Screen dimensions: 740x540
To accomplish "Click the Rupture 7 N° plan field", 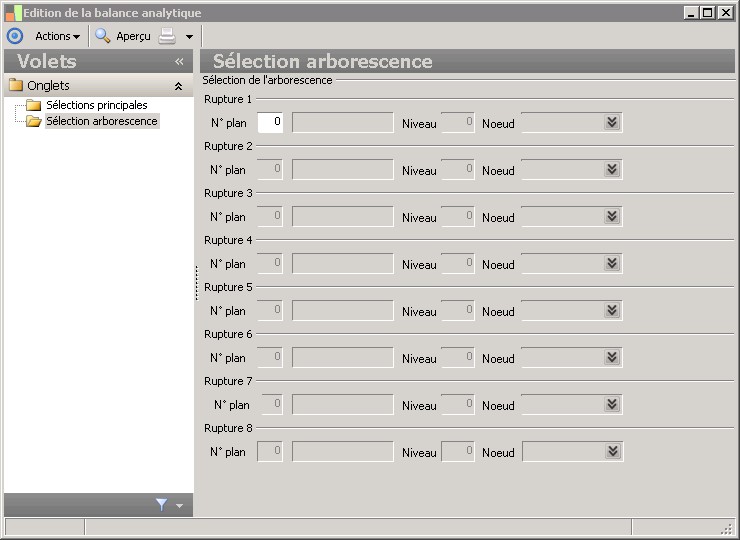I will click(272, 405).
